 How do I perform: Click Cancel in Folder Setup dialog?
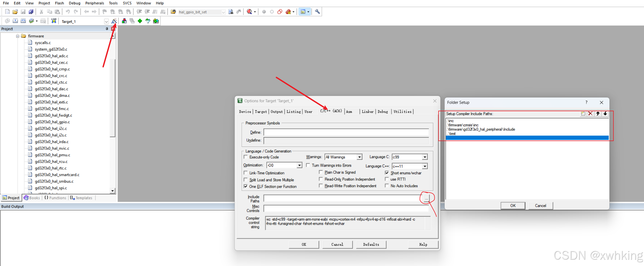540,206
